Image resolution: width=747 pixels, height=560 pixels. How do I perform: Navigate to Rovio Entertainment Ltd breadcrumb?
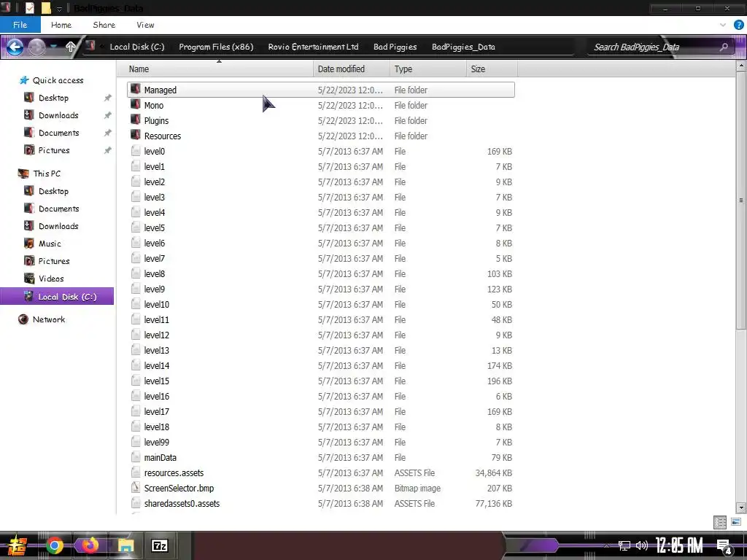[x=313, y=47]
